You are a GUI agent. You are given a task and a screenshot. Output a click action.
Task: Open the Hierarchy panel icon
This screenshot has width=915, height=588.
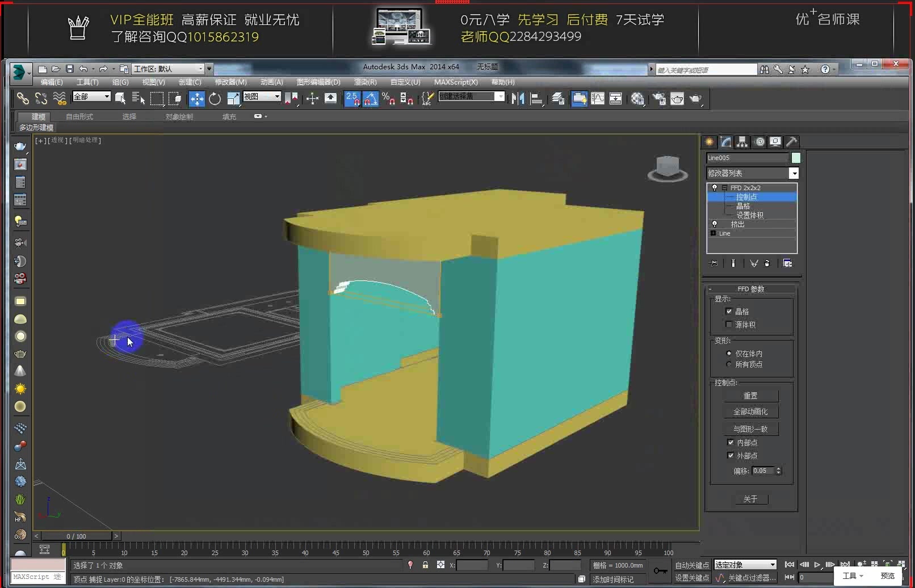(x=742, y=142)
